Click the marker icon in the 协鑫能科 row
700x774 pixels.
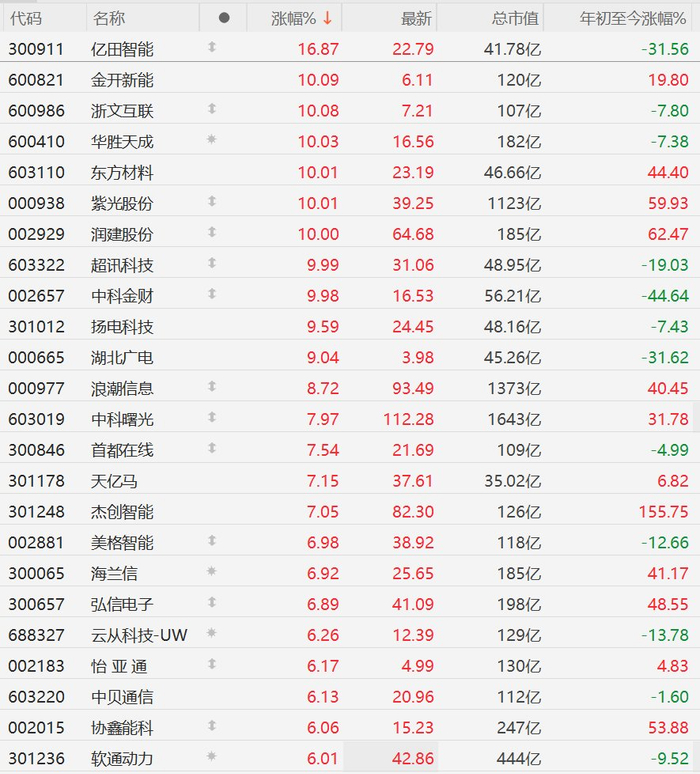pyautogui.click(x=212, y=726)
